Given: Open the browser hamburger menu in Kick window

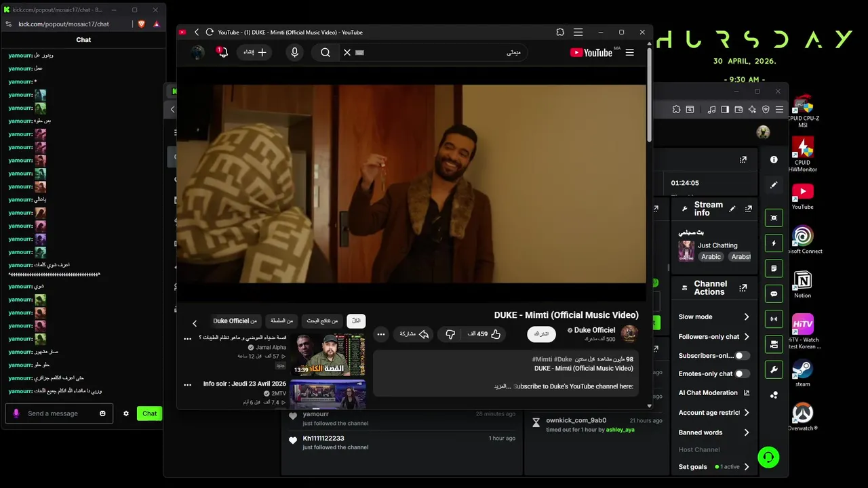Looking at the screenshot, I should tap(779, 109).
